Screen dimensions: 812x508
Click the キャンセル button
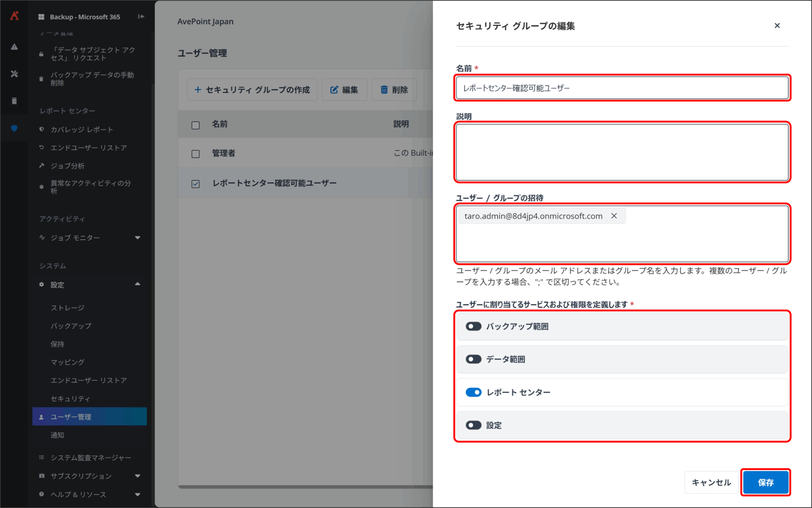tap(711, 482)
